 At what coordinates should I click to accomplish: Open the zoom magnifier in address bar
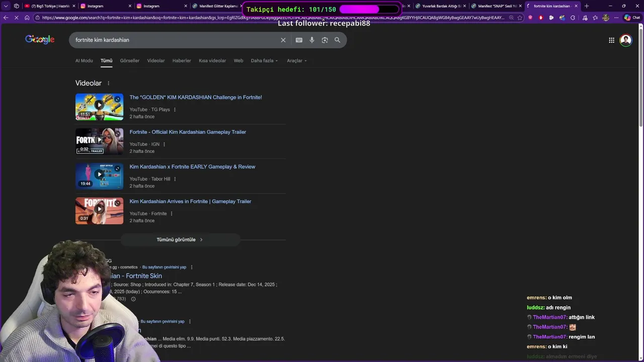tap(511, 18)
